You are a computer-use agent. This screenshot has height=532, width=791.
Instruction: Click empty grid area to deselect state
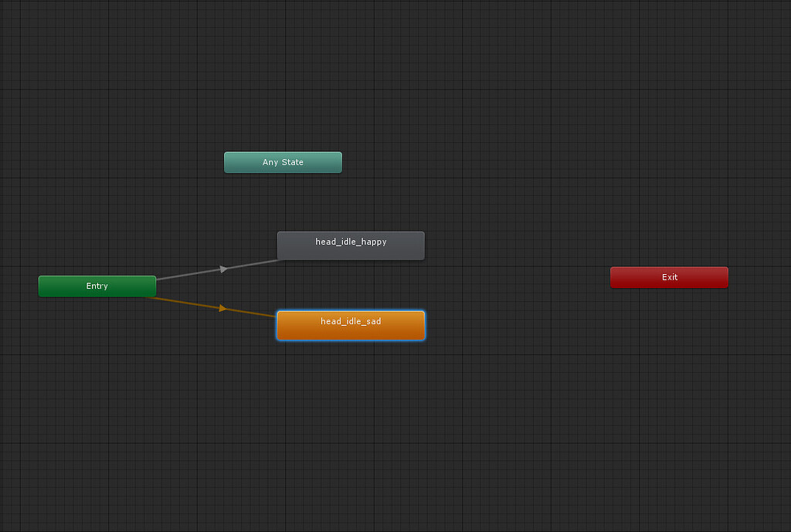(x=541, y=425)
